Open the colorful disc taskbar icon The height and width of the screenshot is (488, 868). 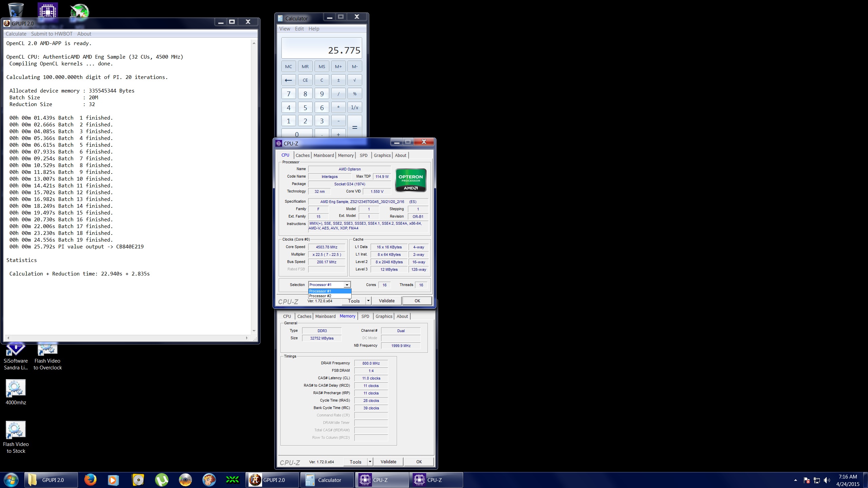185,480
